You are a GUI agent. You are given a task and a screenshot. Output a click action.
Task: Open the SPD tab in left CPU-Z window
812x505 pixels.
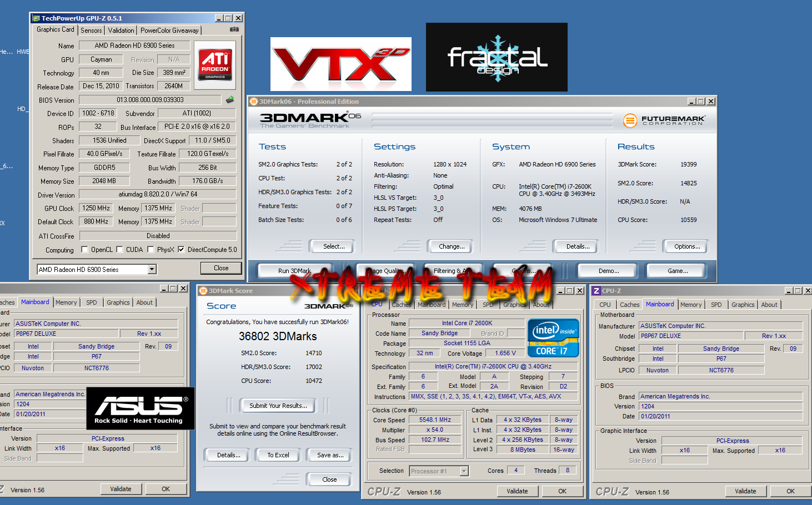[91, 302]
